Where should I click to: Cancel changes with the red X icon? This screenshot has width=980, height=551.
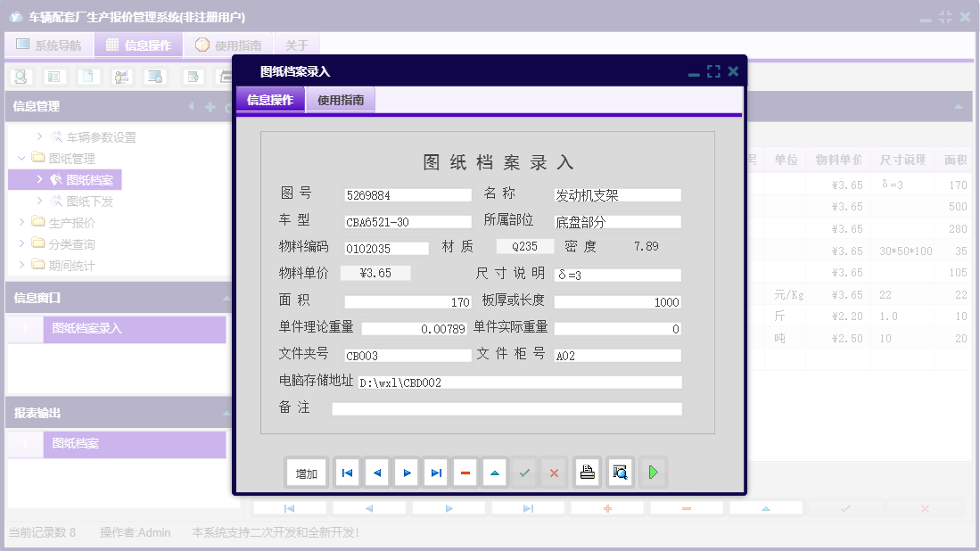pos(554,473)
